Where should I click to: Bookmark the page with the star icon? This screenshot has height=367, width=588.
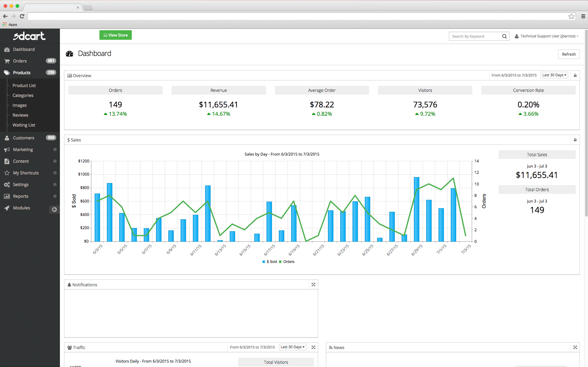571,16
